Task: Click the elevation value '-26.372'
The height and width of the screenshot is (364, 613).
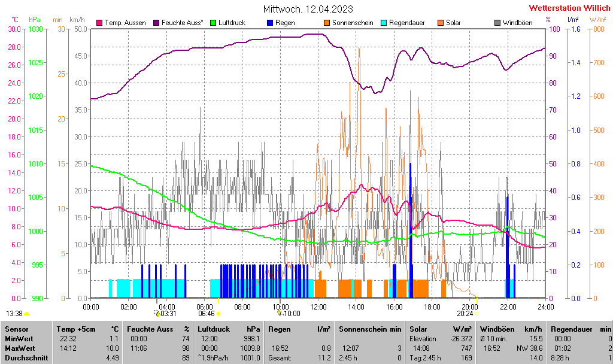Action: point(460,339)
